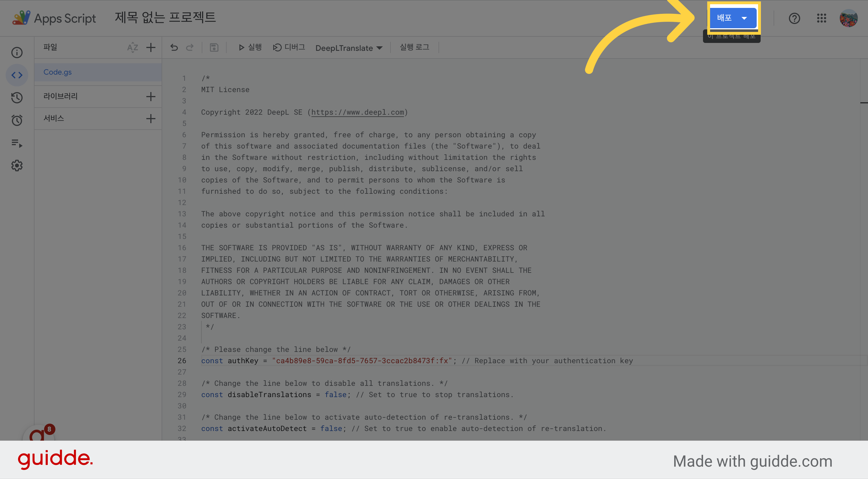Open the project Overview info icon
This screenshot has height=479, width=868.
[x=17, y=53]
